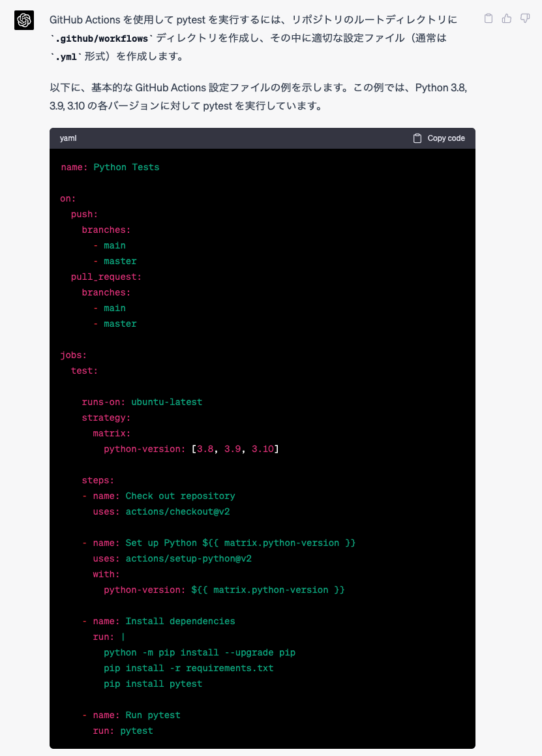Click 'python -m pip install --upgrade pip' line
This screenshot has height=756, width=542.
200,652
